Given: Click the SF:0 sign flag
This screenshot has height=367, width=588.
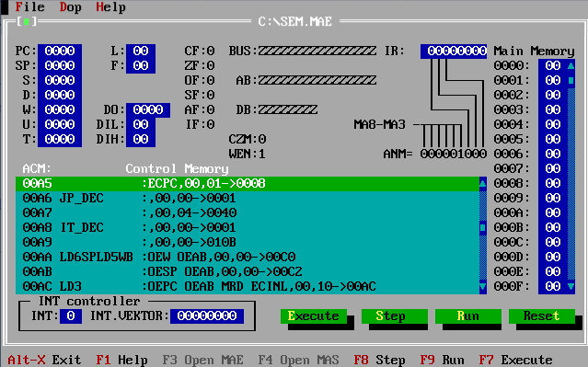Looking at the screenshot, I should point(199,95).
